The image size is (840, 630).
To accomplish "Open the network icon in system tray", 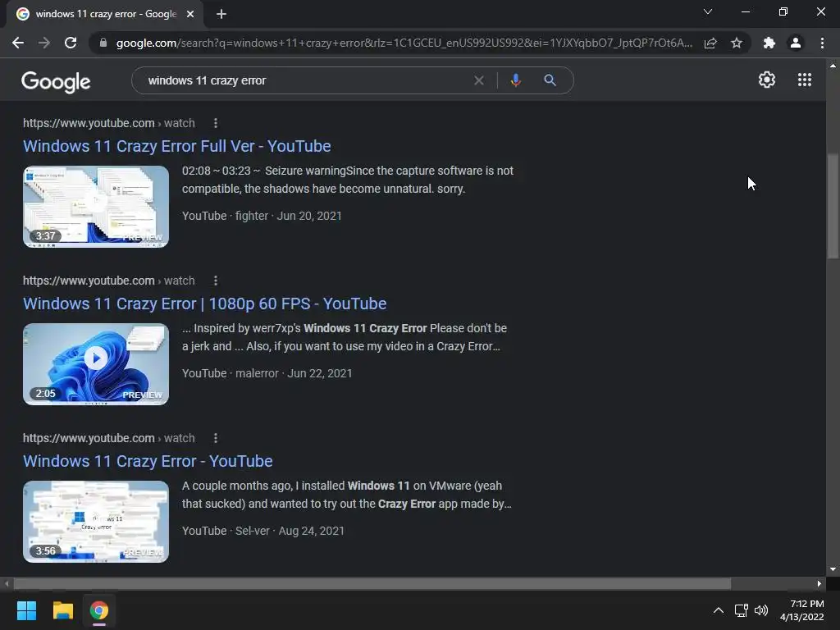I will tap(742, 610).
